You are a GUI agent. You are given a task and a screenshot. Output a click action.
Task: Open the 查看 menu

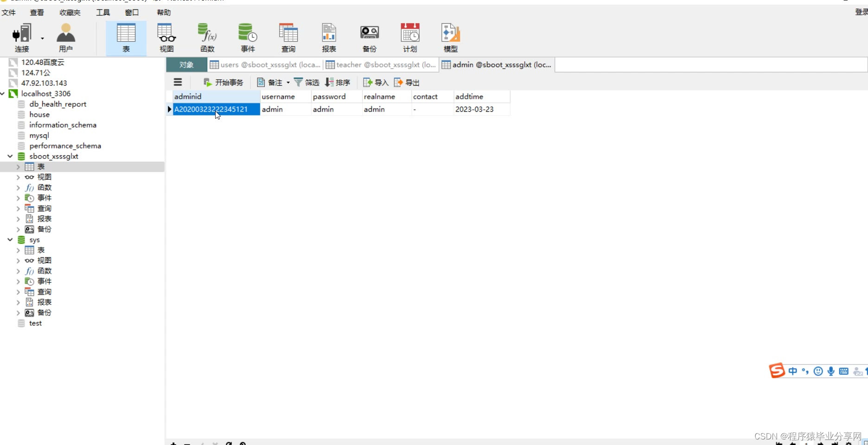(37, 13)
